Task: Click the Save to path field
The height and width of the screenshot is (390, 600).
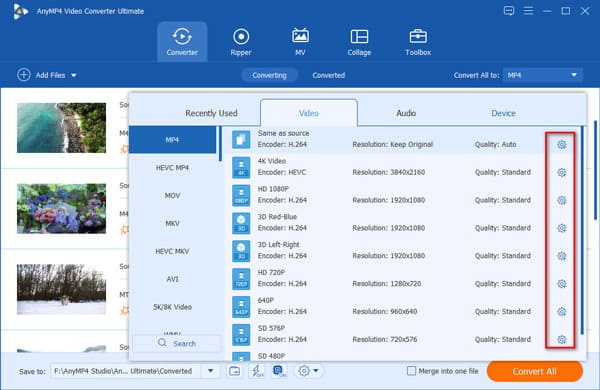Action: coord(126,371)
